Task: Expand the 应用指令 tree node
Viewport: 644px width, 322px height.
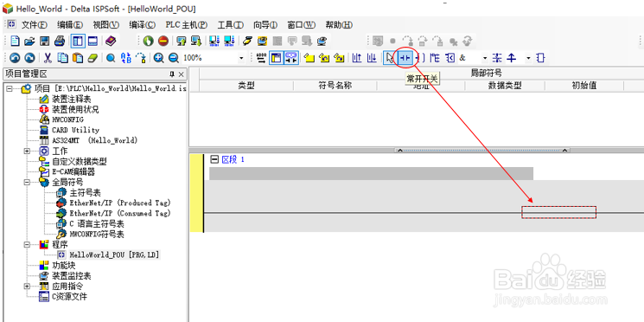Action: (27, 287)
